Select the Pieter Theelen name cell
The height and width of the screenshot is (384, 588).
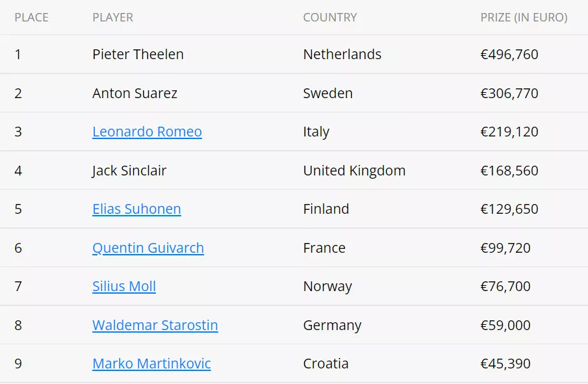click(138, 55)
